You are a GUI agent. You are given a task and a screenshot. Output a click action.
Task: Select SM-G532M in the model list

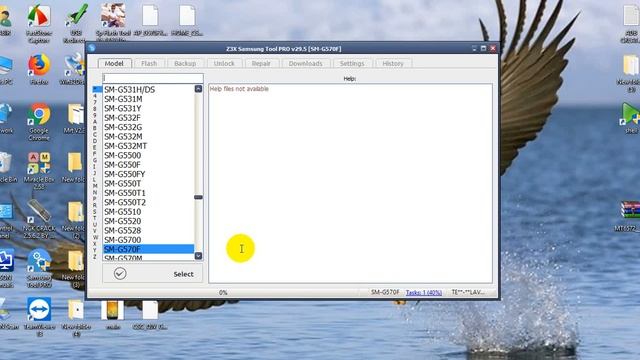tap(149, 136)
